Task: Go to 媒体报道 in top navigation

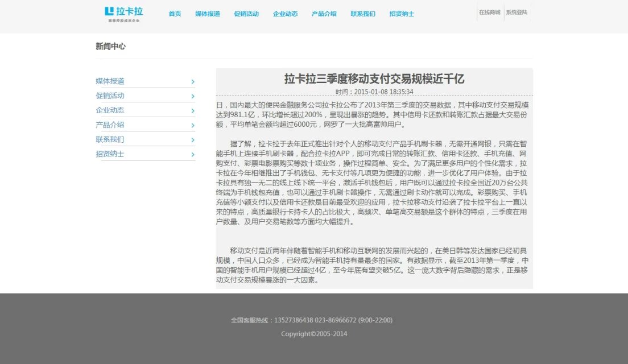Action: 207,14
